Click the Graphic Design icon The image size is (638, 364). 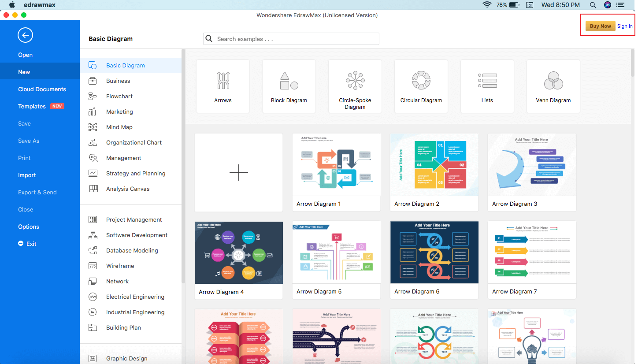click(93, 358)
